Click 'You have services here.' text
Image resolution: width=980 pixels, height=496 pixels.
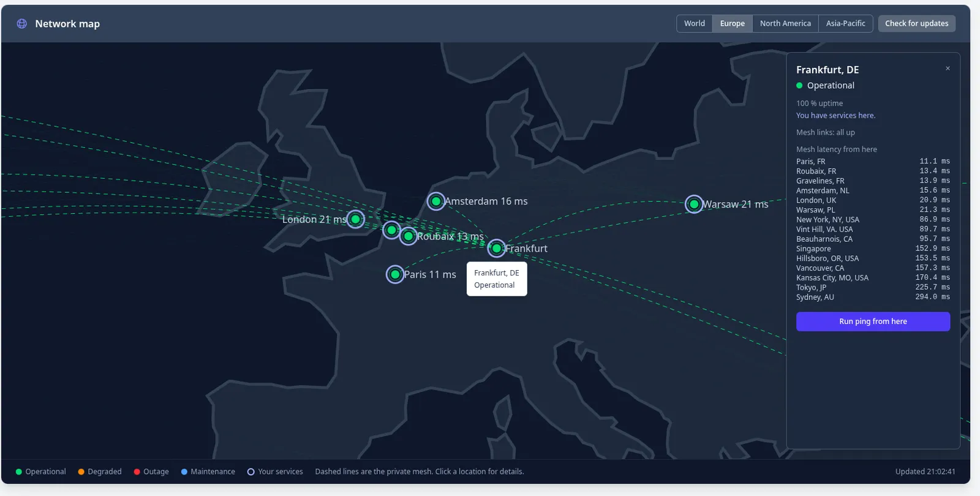(835, 115)
